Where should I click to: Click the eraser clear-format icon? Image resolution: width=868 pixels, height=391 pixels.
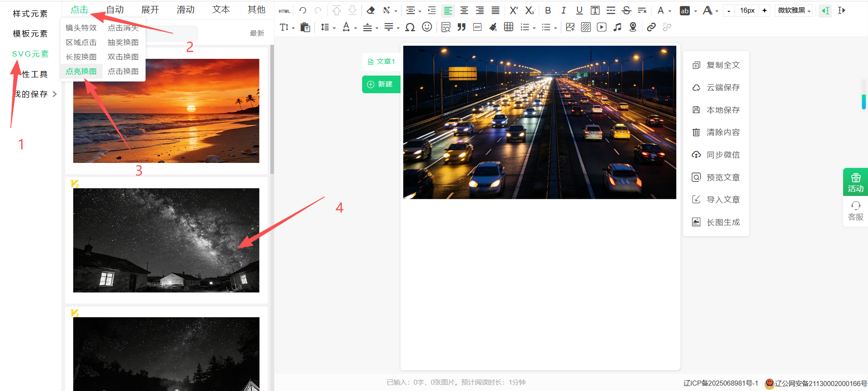371,10
